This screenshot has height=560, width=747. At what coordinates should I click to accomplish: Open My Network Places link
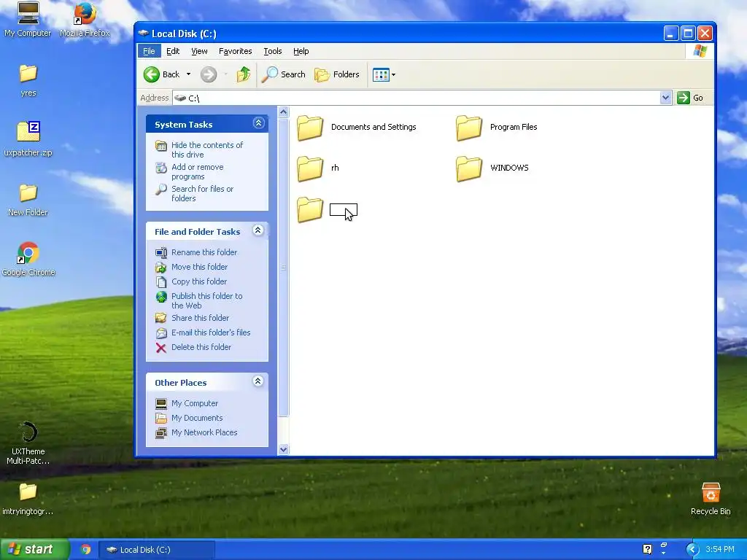(204, 432)
